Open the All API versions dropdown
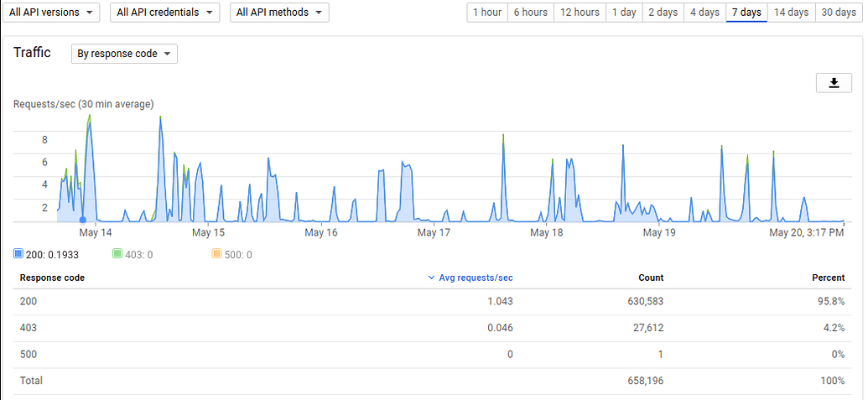Viewport: 868px width, 400px height. point(50,13)
